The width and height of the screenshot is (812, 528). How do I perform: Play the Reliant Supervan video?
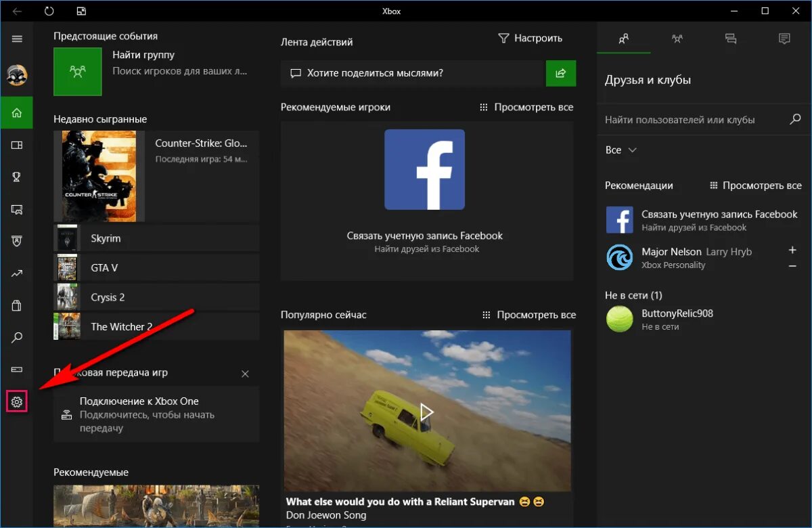[426, 411]
